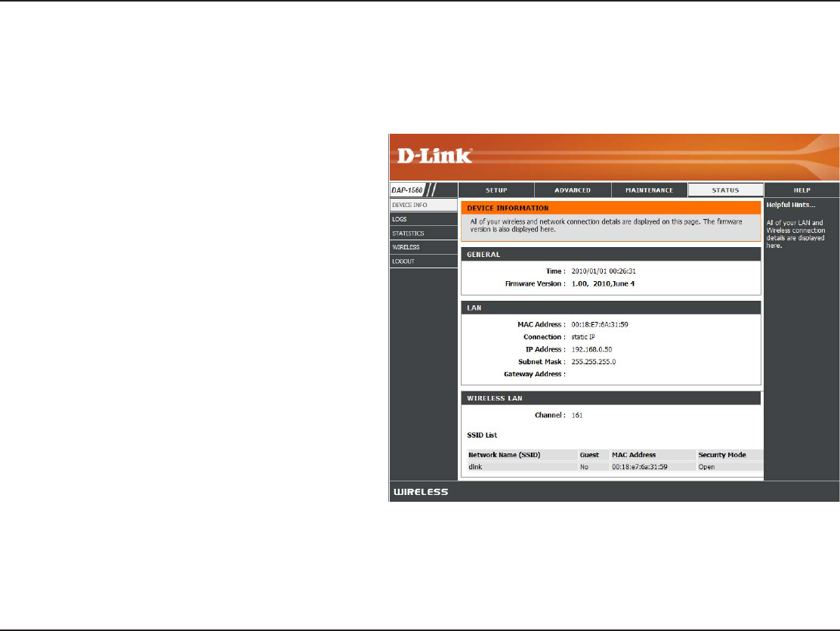
Task: Click the Firmware Version label
Action: (535, 283)
